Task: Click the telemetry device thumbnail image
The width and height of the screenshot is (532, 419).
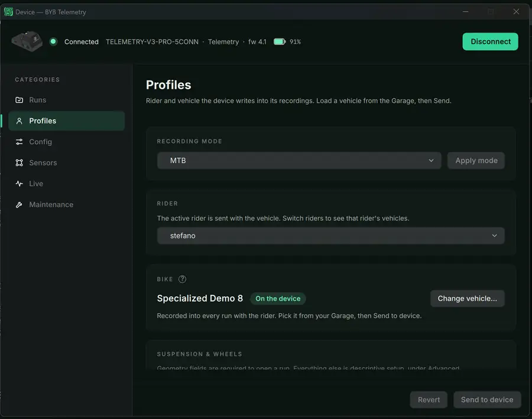Action: tap(27, 41)
